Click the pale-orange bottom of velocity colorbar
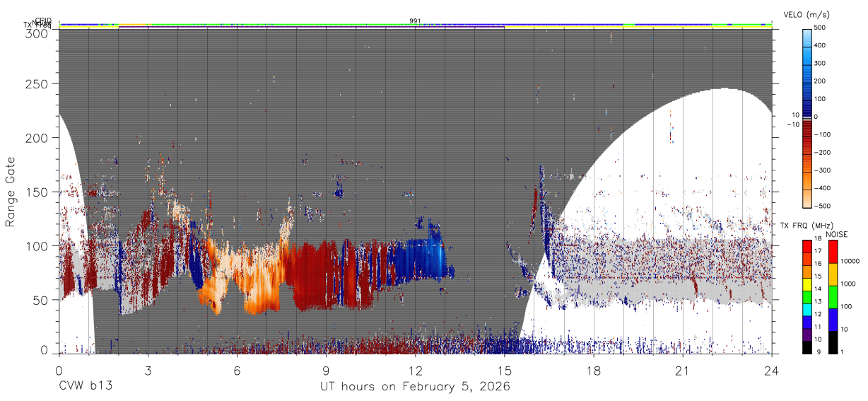This screenshot has width=868, height=401. click(807, 198)
